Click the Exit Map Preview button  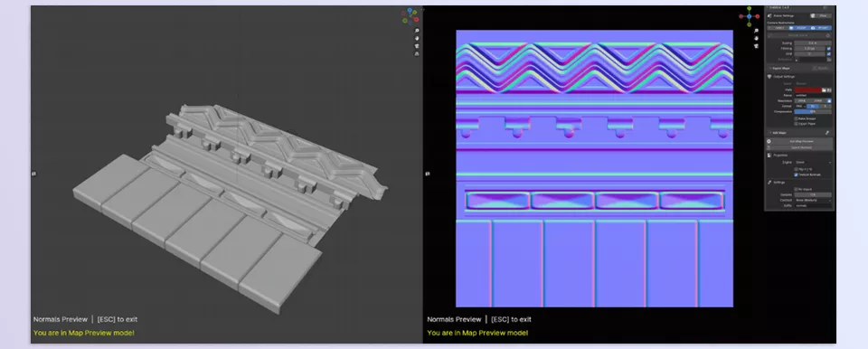799,141
